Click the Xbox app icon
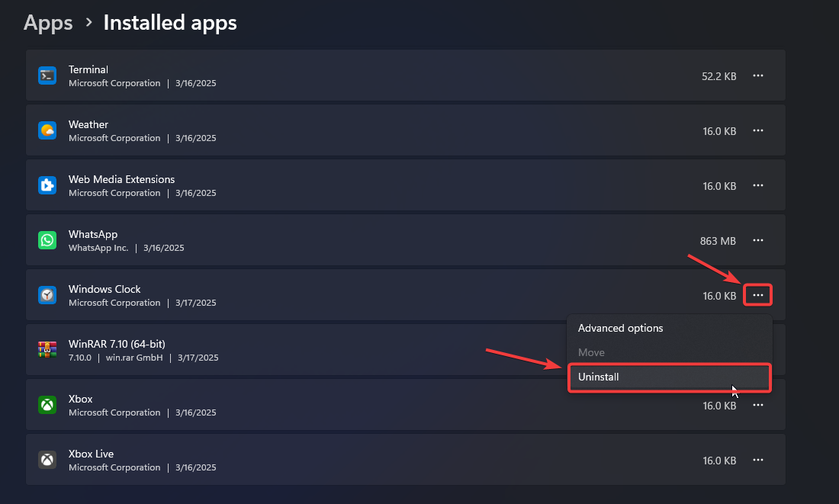Image resolution: width=839 pixels, height=504 pixels. point(47,405)
